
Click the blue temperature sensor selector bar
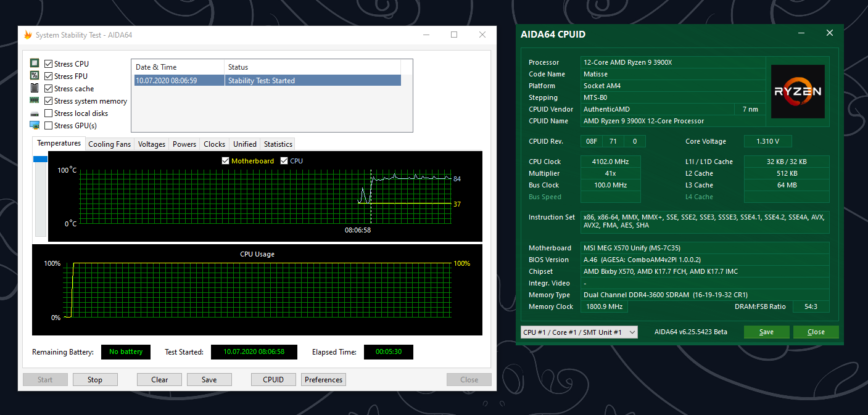40,159
